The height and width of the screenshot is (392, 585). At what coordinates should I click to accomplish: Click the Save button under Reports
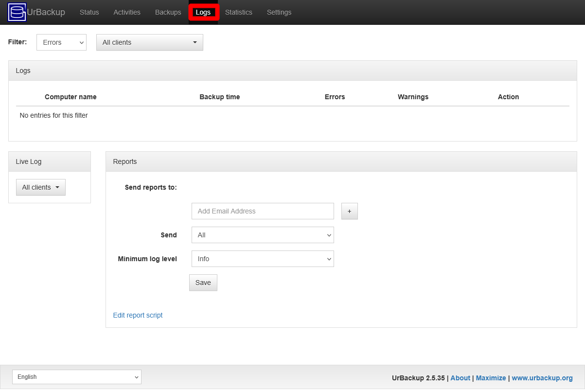click(x=203, y=283)
